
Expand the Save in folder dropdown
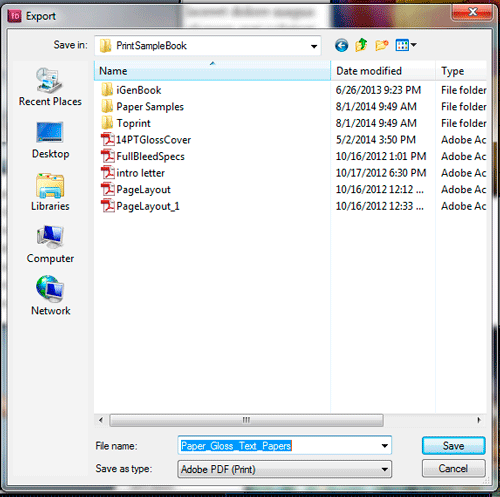tap(313, 46)
